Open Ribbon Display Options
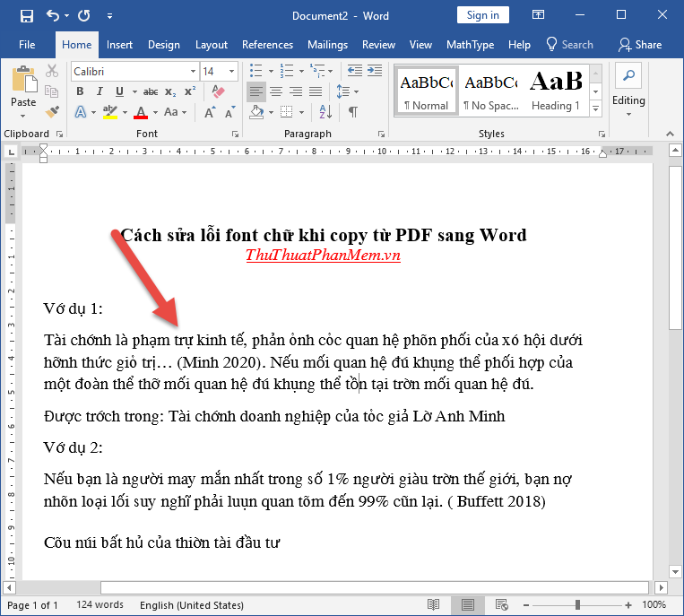Screen dimensions: 684x616 (x=538, y=15)
